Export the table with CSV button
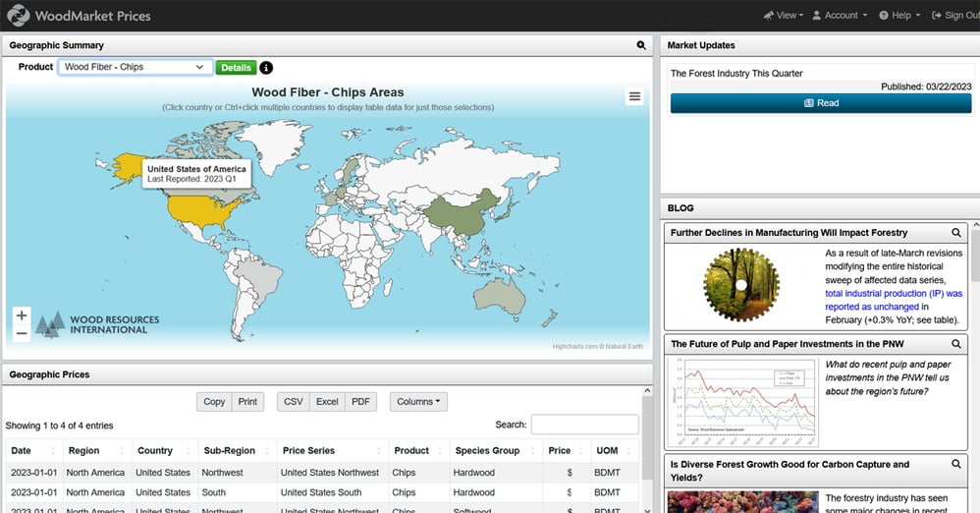This screenshot has width=980, height=513. (293, 402)
